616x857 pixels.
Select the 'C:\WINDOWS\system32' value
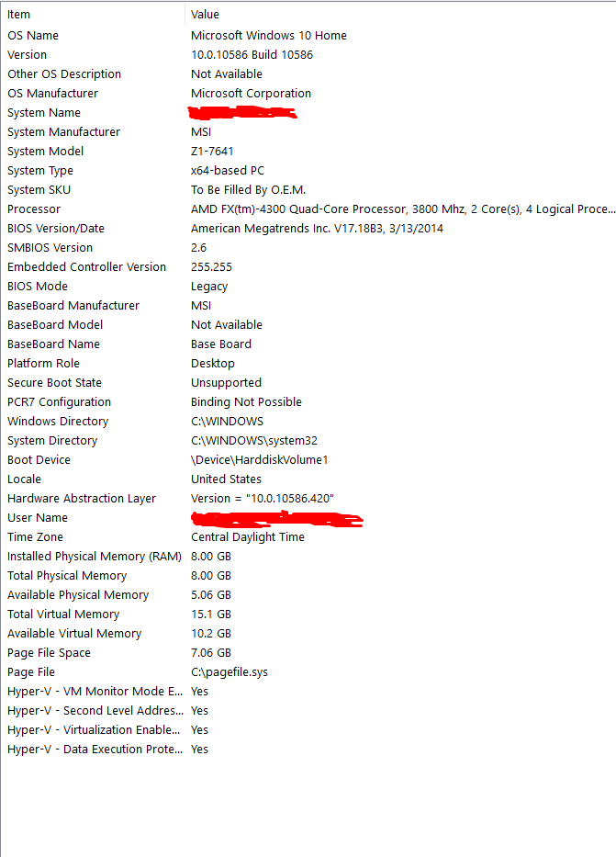tap(254, 441)
